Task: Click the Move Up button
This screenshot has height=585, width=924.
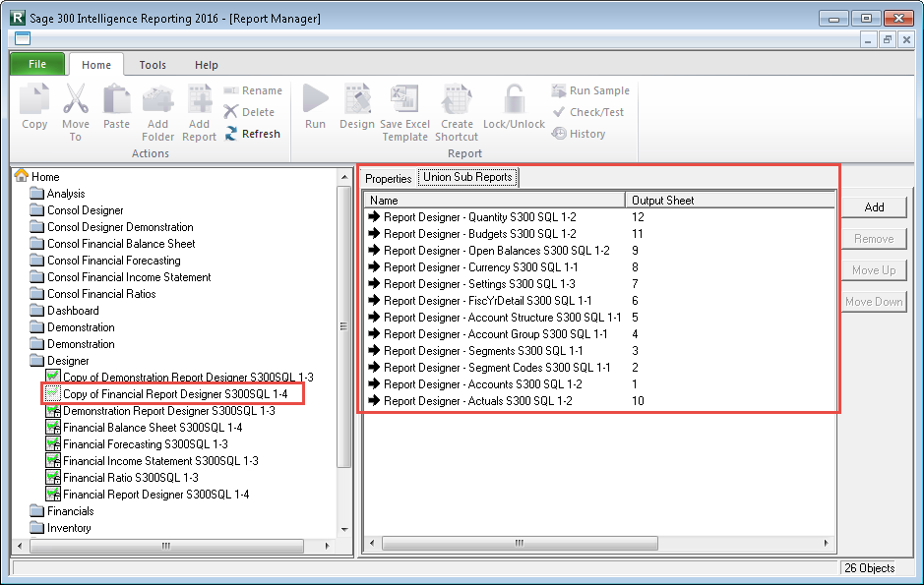Action: [x=874, y=270]
